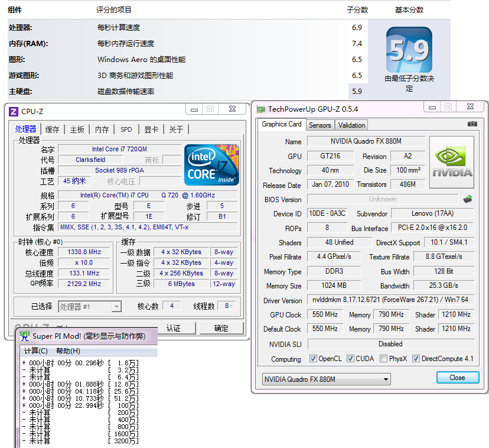
Task: Open the 处理器 #1 selection dropdown
Action: tap(90, 307)
